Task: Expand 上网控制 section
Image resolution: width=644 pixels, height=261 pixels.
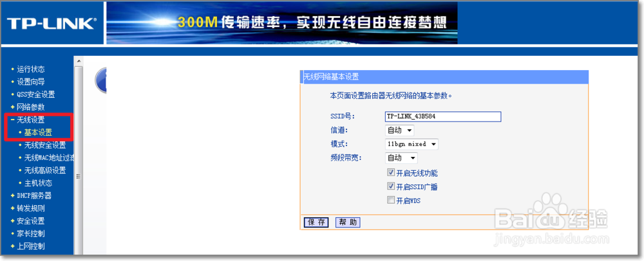Action: point(31,247)
